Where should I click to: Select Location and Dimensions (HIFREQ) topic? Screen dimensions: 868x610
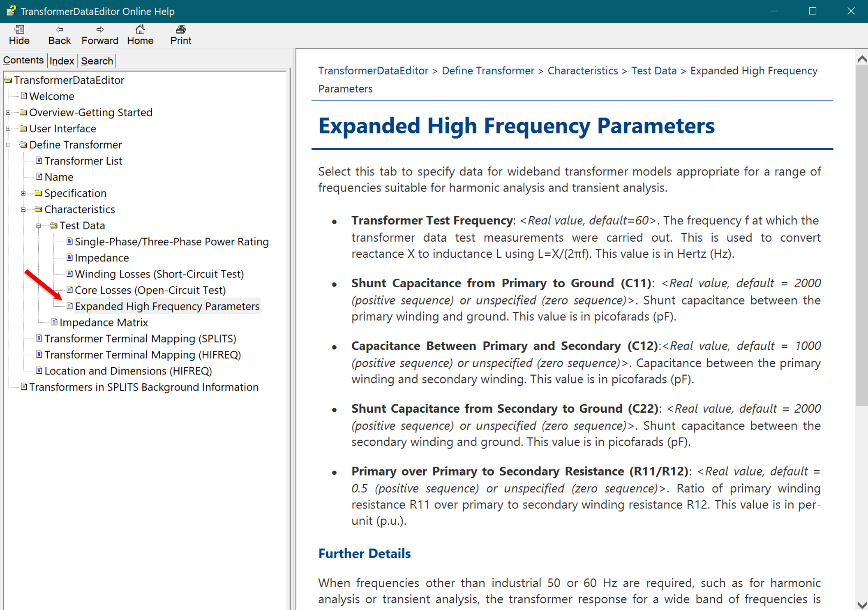click(128, 371)
